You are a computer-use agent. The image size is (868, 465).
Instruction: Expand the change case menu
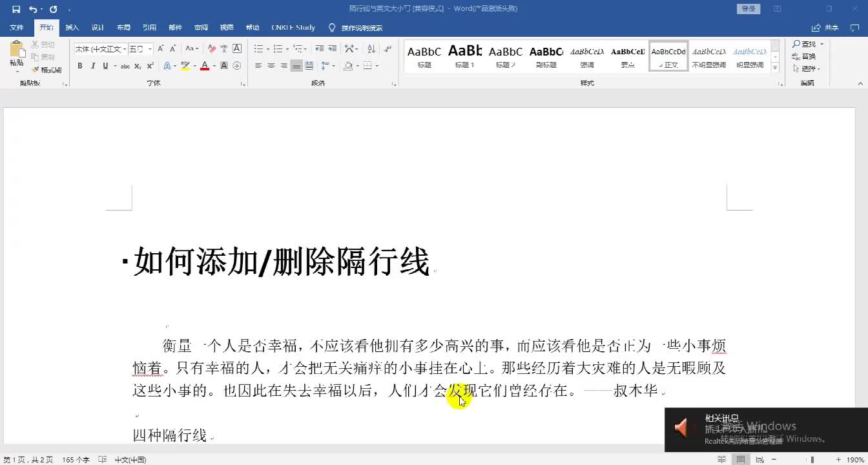pyautogui.click(x=192, y=48)
